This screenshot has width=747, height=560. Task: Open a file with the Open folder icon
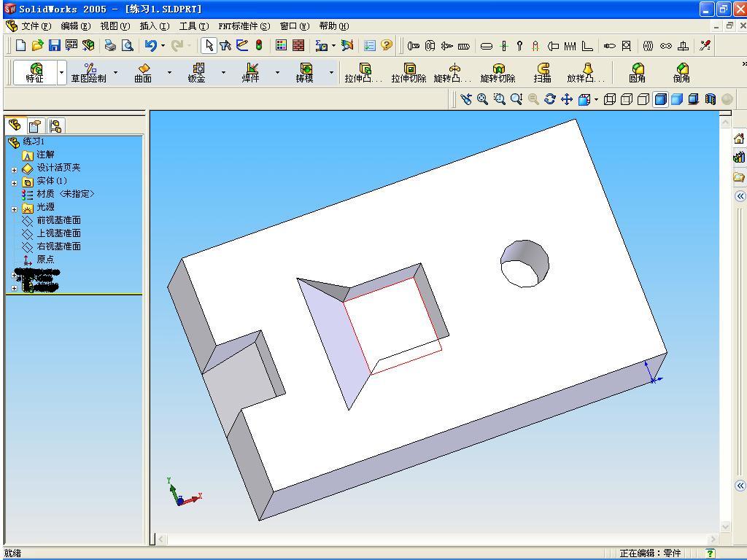click(x=37, y=46)
